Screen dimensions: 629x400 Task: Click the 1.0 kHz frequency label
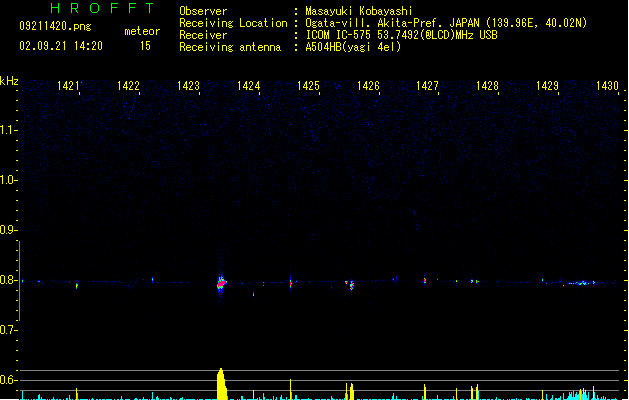(x=7, y=180)
